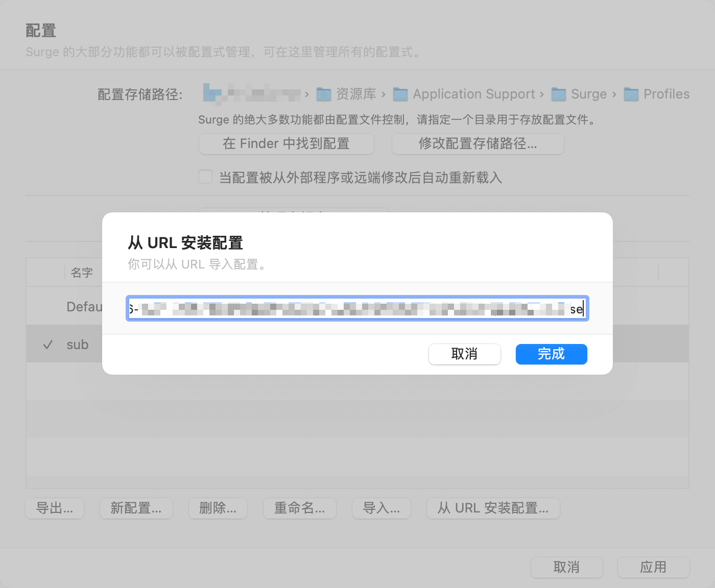
Task: Open the Application Support folder icon
Action: click(x=399, y=94)
